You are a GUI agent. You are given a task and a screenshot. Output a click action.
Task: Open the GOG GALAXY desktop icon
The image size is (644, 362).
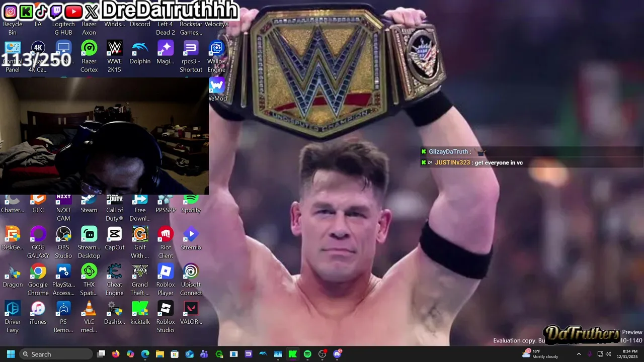pos(38,242)
